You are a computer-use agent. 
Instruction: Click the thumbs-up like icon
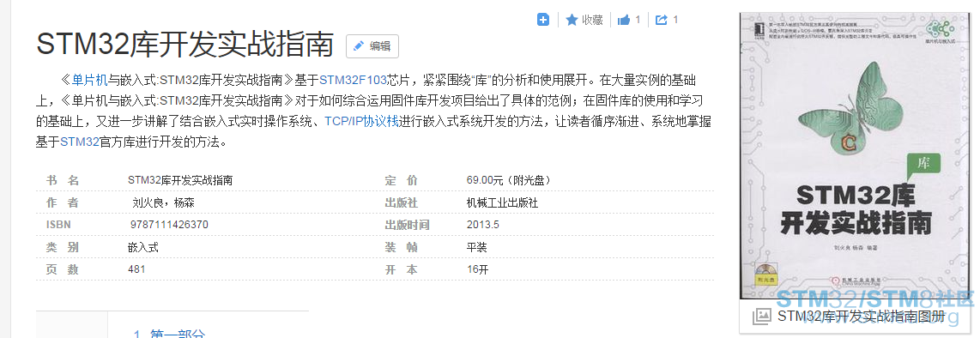[623, 20]
